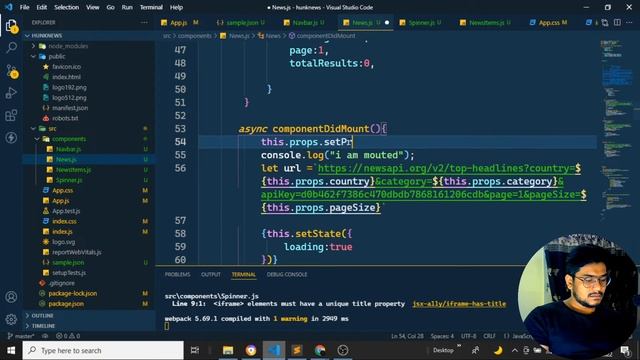The image size is (640, 360).
Task: Open package-lock.json in the explorer
Action: (x=73, y=293)
